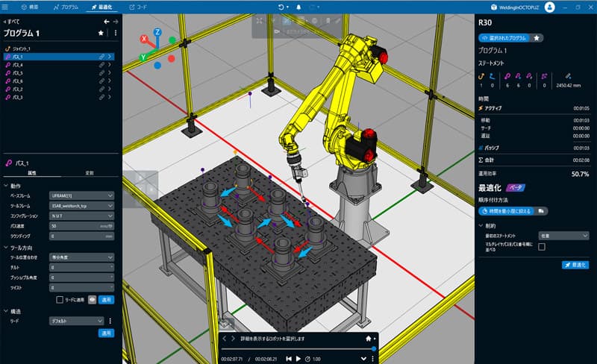Viewport: 597px width, 364px height.
Task: Click the camera icon in viewport toolbar
Action: click(277, 31)
